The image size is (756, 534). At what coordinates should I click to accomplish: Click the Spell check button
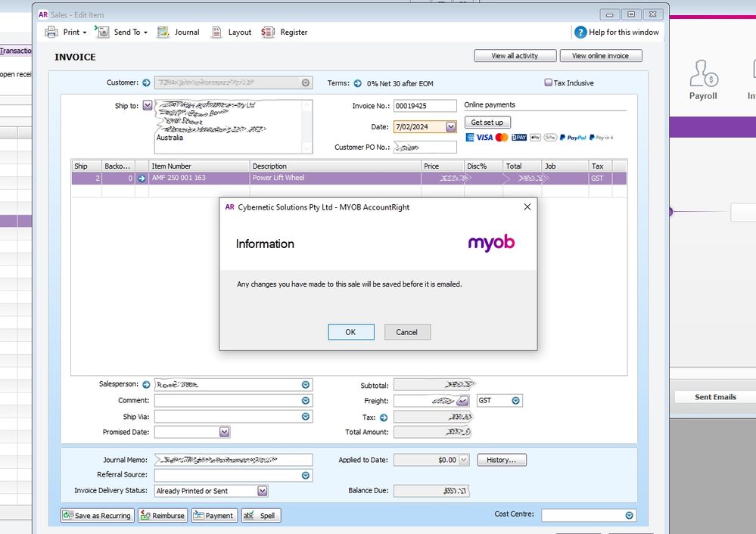click(x=260, y=515)
